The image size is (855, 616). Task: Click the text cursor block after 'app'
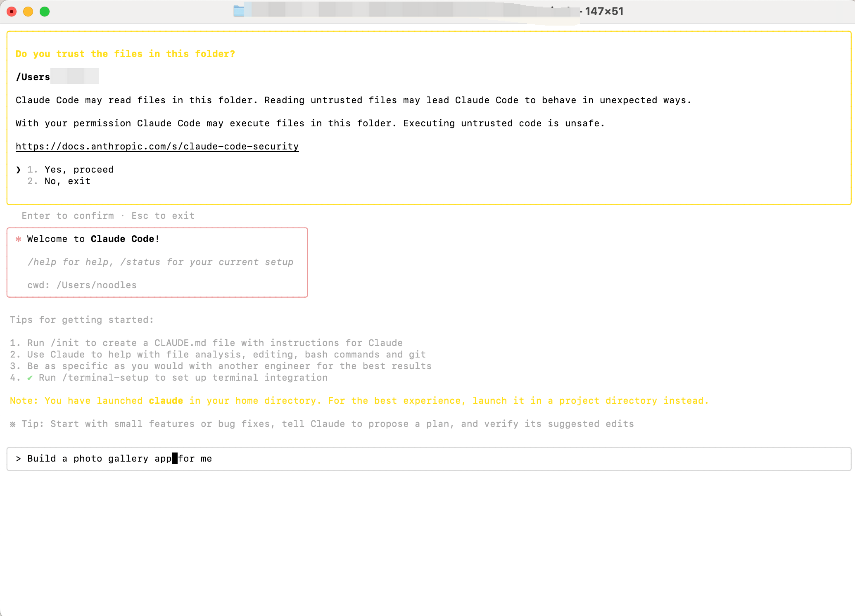tap(175, 459)
